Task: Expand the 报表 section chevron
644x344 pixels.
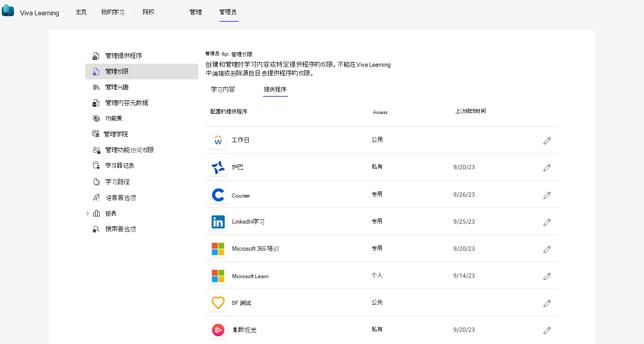Action: 87,214
